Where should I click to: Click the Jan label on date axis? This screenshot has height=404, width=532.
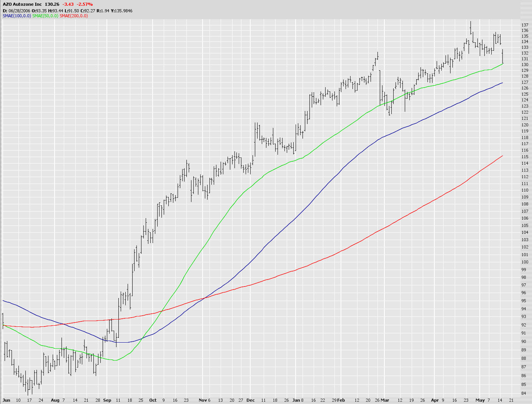click(296, 400)
